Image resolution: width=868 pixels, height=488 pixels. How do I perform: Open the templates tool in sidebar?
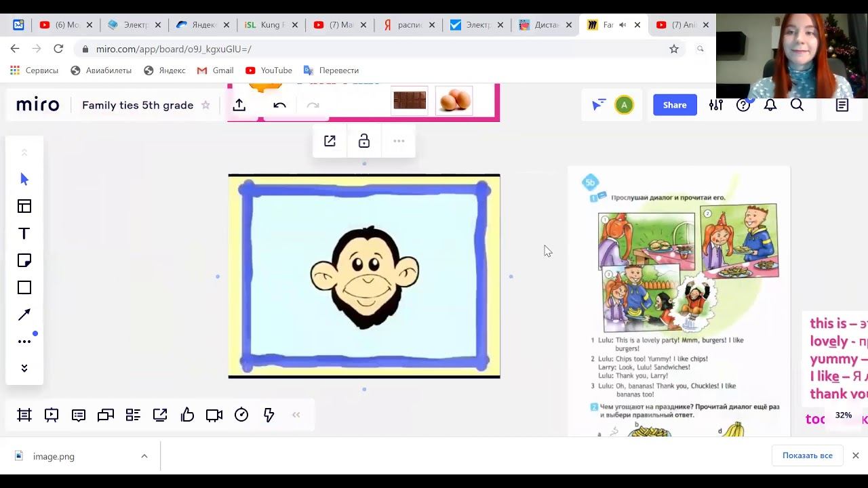pos(24,206)
